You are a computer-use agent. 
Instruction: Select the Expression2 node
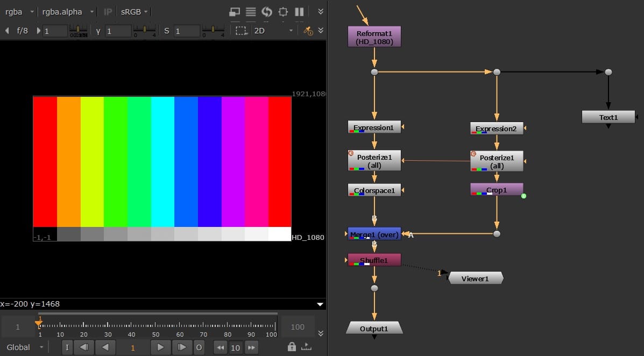pyautogui.click(x=497, y=128)
